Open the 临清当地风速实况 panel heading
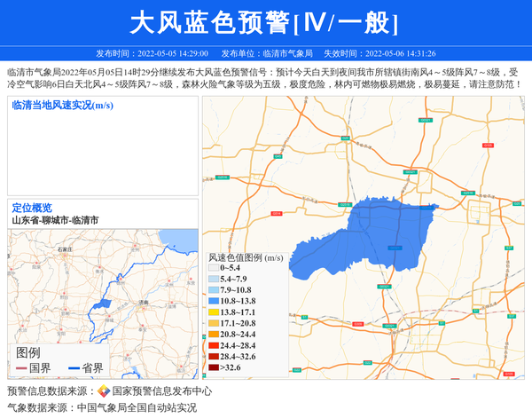The height and width of the screenshot is (418, 532). point(62,106)
